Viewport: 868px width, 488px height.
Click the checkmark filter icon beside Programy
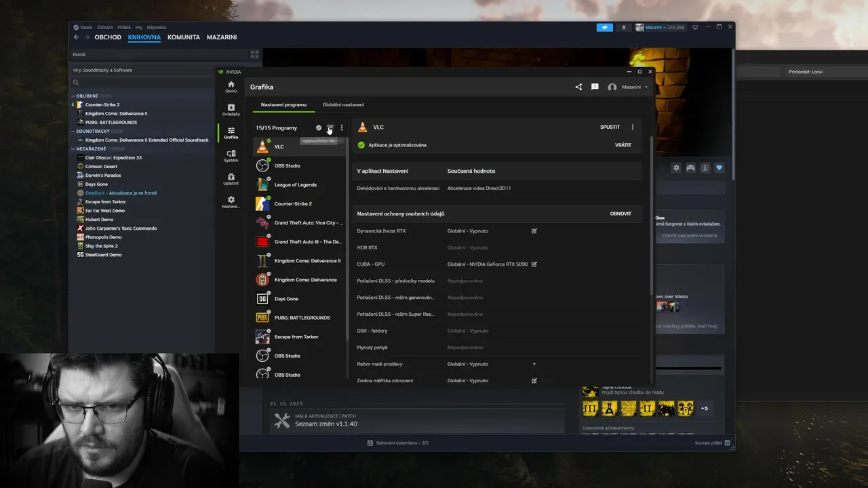319,127
